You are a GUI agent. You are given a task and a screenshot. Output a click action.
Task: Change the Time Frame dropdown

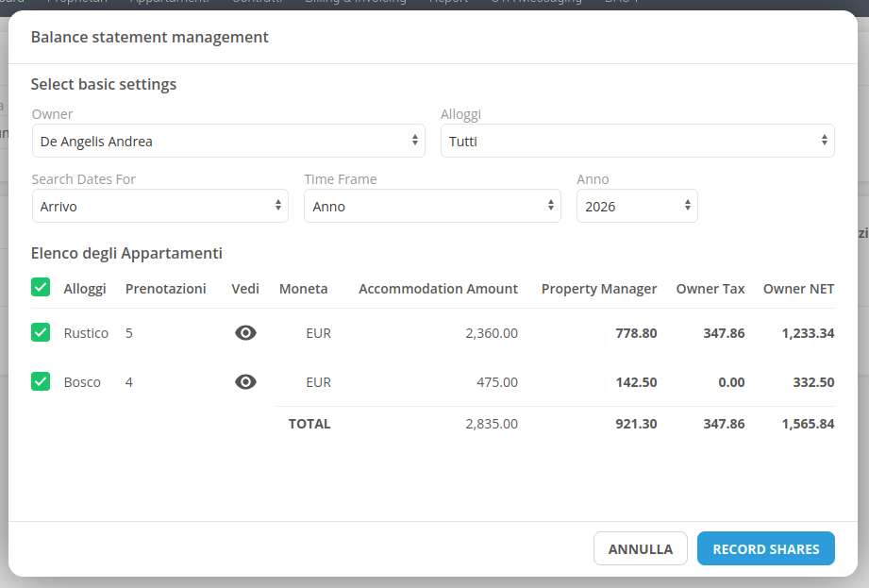432,207
